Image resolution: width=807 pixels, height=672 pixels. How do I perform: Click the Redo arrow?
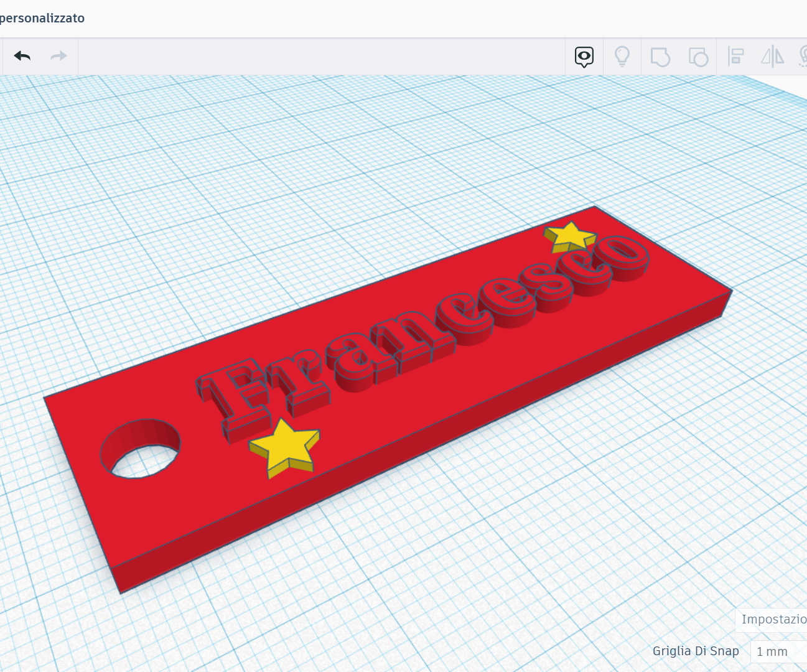coord(58,56)
